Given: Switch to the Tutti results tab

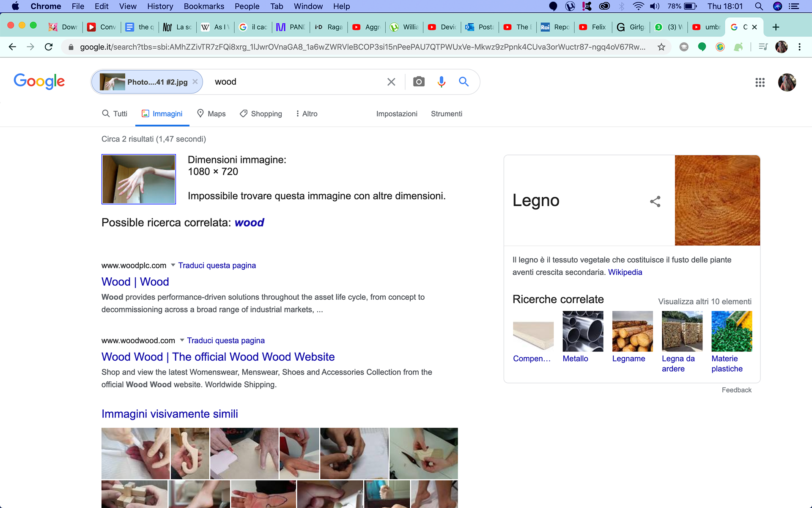Looking at the screenshot, I should pos(115,114).
